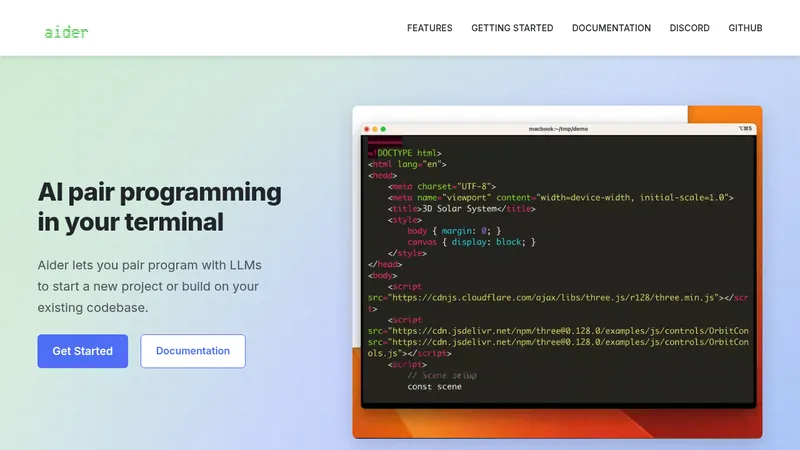Click the DOCTYPE html line in terminal
This screenshot has height=450, width=800.
(x=405, y=153)
